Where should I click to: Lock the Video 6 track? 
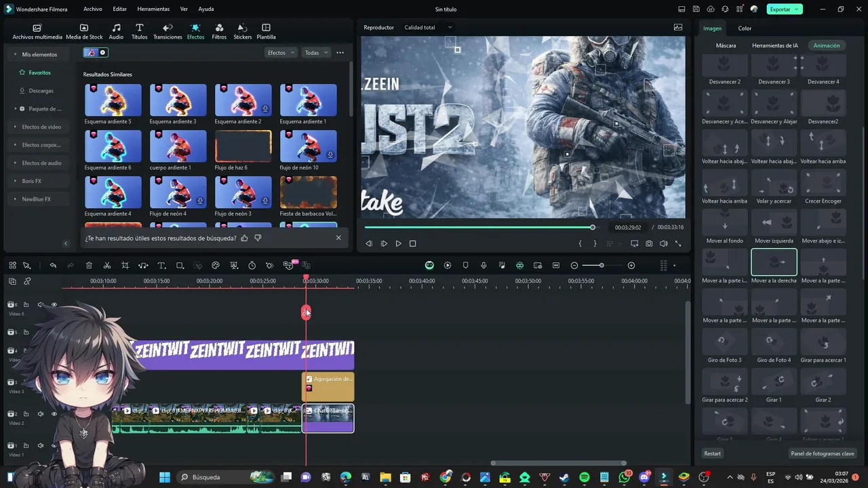tap(26, 305)
